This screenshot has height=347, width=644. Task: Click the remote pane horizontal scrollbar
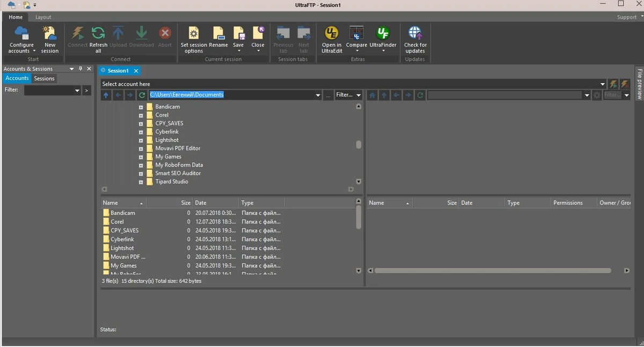click(x=493, y=271)
